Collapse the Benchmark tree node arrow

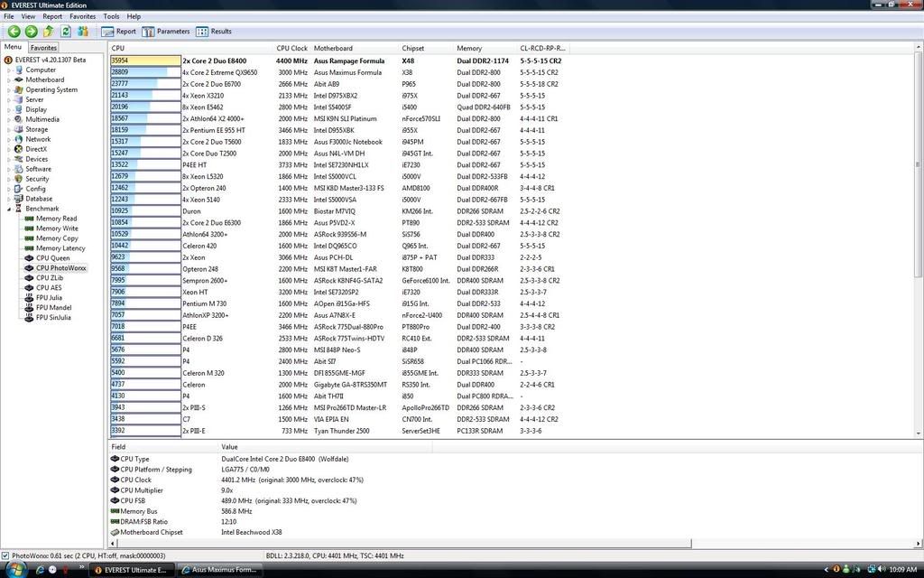point(9,210)
